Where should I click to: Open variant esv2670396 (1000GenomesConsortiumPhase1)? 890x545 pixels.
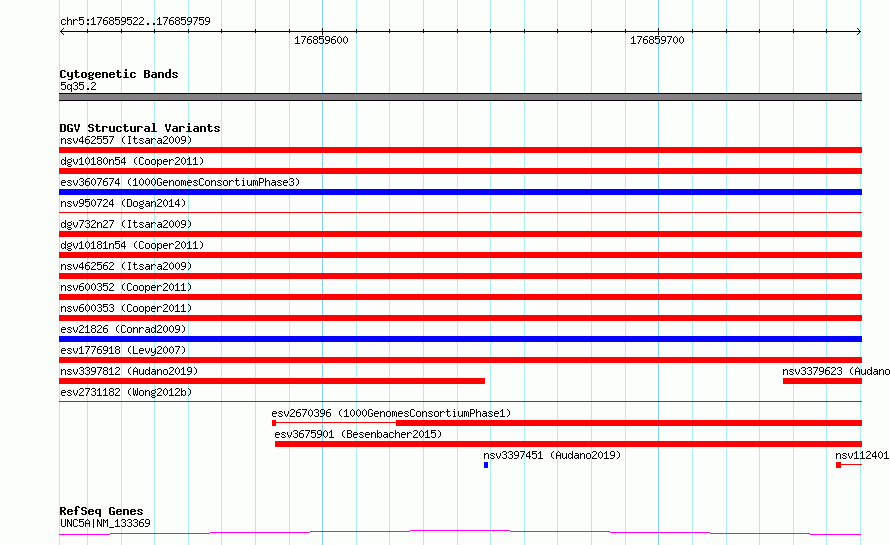point(391,413)
